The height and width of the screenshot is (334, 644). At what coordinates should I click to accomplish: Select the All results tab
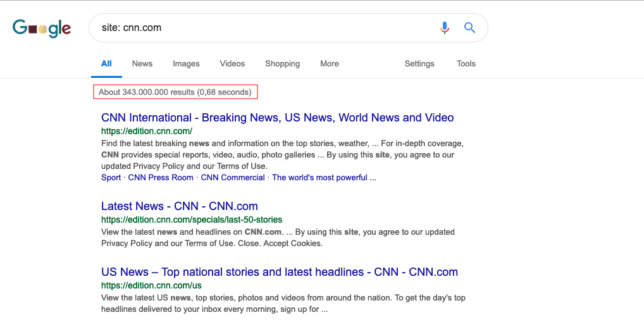tap(106, 64)
